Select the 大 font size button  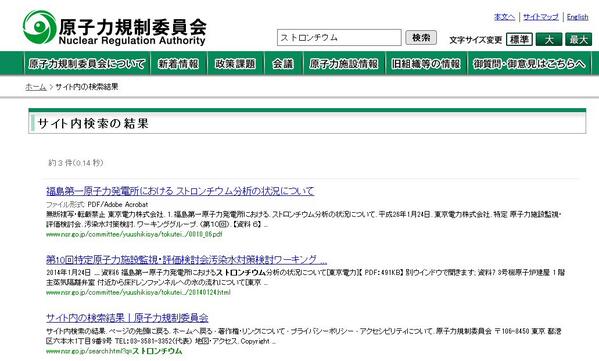(x=549, y=39)
